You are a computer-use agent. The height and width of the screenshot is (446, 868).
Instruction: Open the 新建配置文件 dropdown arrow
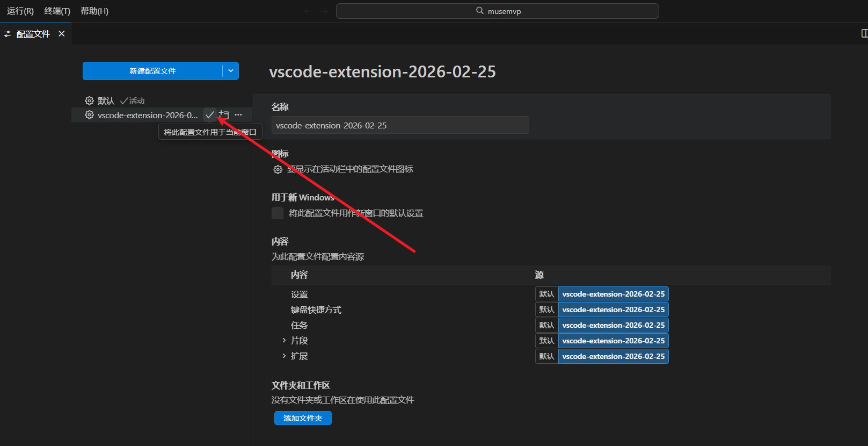click(231, 71)
